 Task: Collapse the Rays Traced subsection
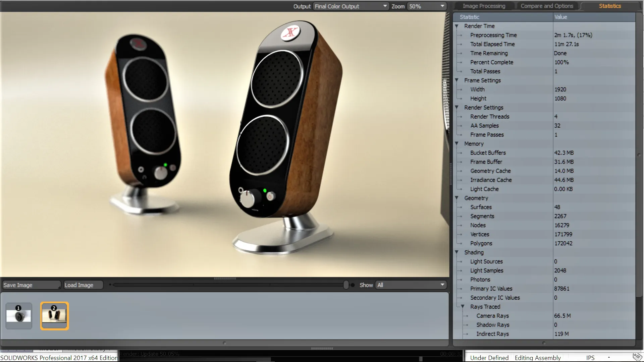463,306
